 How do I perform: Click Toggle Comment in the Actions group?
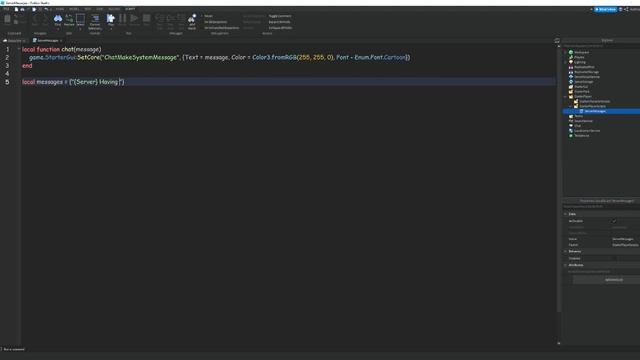point(280,16)
